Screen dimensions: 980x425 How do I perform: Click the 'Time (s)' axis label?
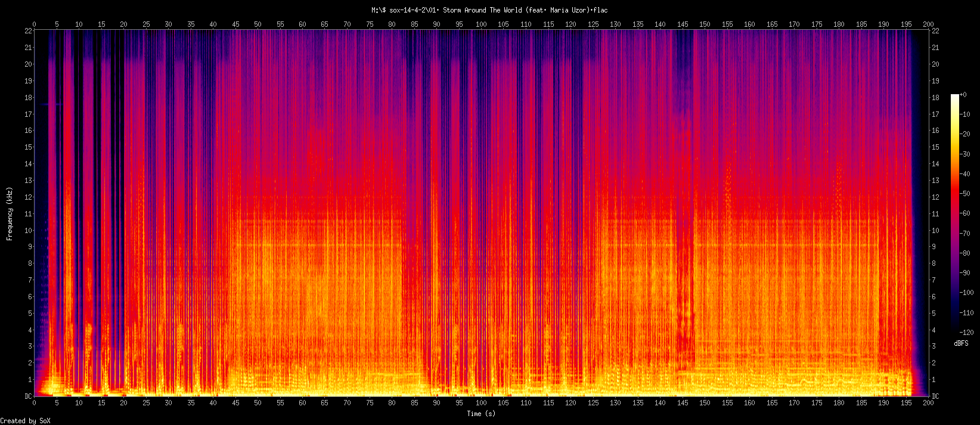[481, 414]
